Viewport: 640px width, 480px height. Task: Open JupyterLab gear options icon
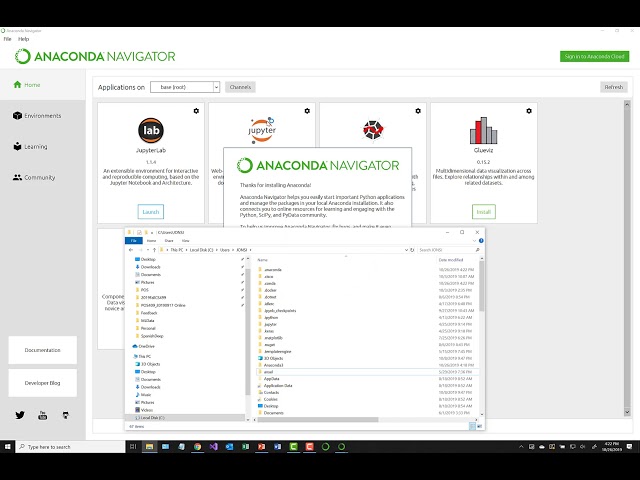tap(196, 111)
